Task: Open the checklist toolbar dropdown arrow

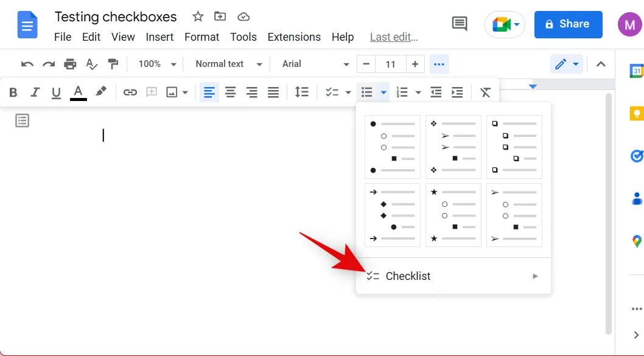Action: [348, 92]
